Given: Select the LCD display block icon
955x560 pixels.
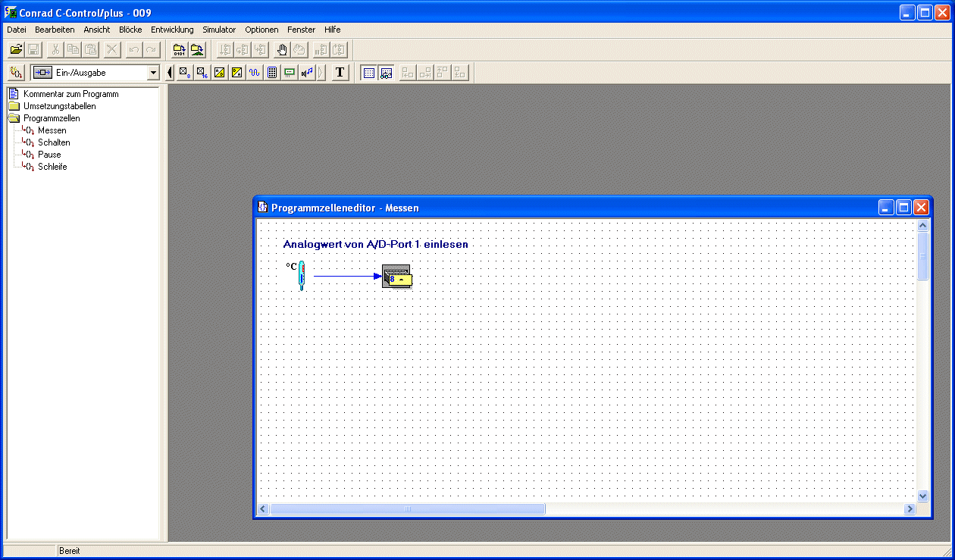Looking at the screenshot, I should [x=290, y=73].
